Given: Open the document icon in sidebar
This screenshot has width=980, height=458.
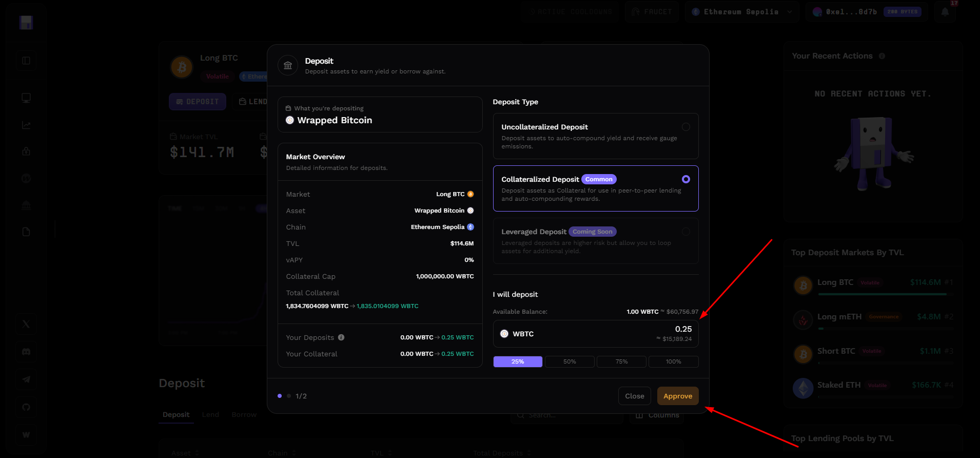Looking at the screenshot, I should (x=26, y=232).
